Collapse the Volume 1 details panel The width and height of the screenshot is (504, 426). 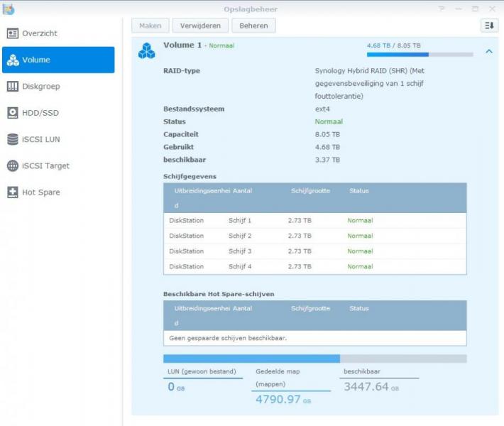click(x=488, y=51)
